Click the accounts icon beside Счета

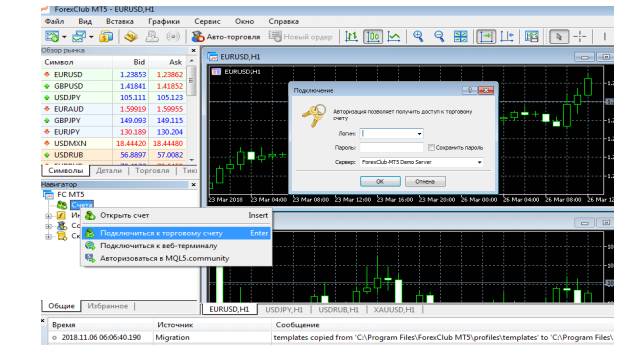62,204
